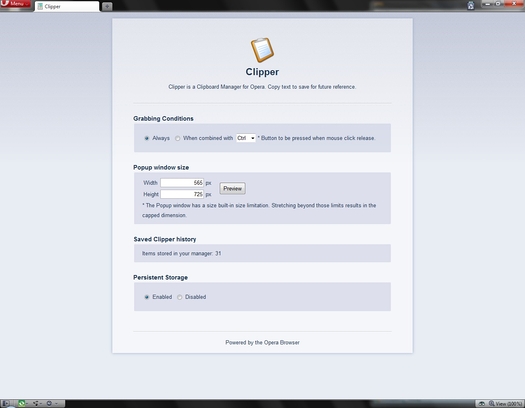
Task: Click the Height input field
Action: coord(182,194)
